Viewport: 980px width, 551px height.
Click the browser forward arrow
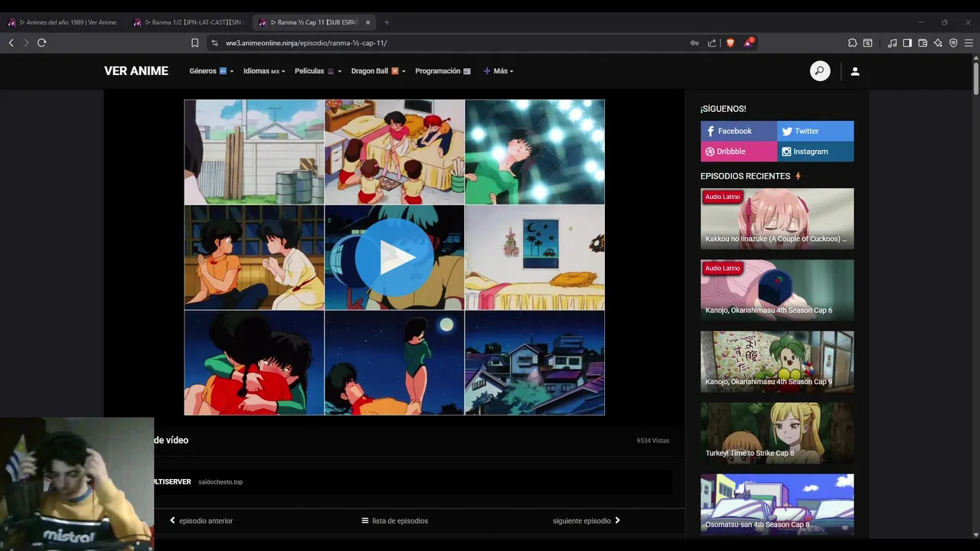click(x=26, y=43)
